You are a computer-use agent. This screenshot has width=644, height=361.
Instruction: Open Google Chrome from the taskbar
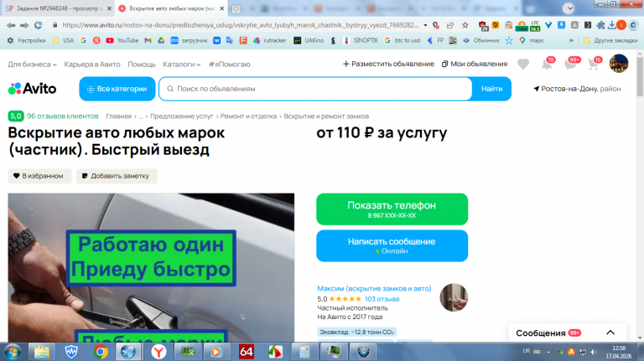click(x=100, y=352)
